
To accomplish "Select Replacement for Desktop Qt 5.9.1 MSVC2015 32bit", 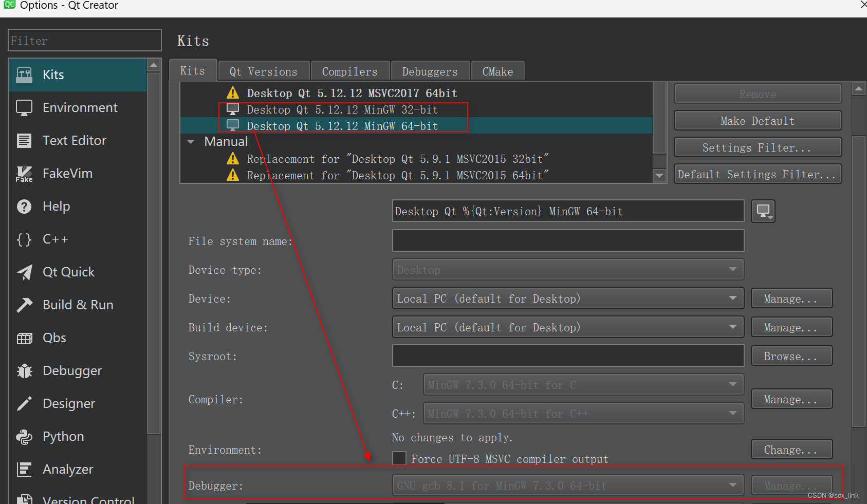I will coord(398,159).
